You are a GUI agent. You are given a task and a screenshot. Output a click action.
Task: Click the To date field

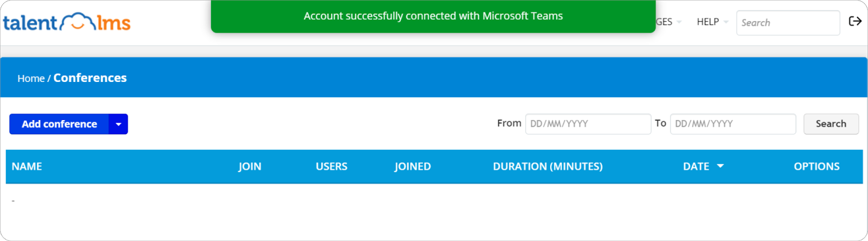[x=733, y=124]
